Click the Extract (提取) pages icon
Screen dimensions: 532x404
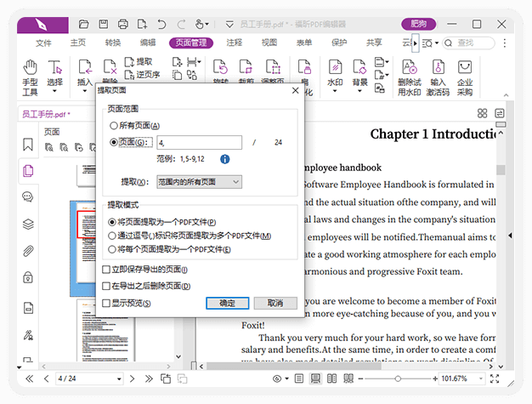[138, 62]
